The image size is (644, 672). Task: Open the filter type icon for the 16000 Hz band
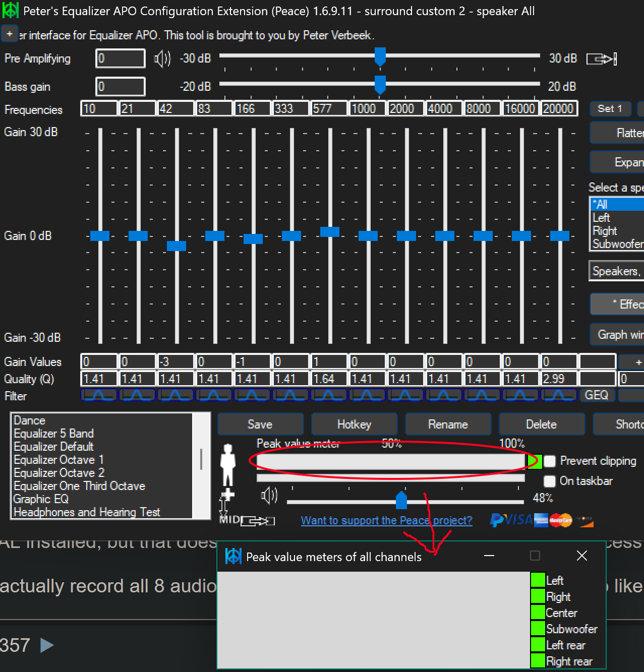(x=520, y=395)
